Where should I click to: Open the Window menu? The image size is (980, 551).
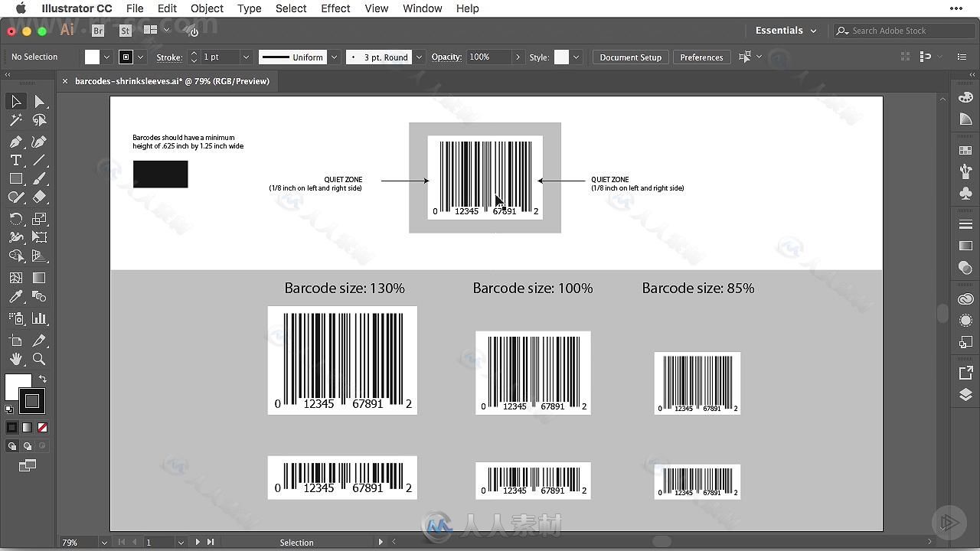(x=422, y=8)
